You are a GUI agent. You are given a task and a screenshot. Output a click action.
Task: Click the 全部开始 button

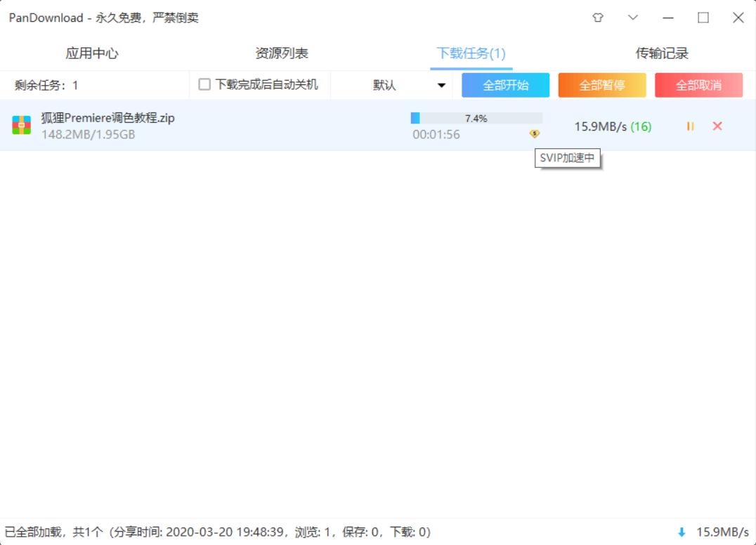pos(504,84)
